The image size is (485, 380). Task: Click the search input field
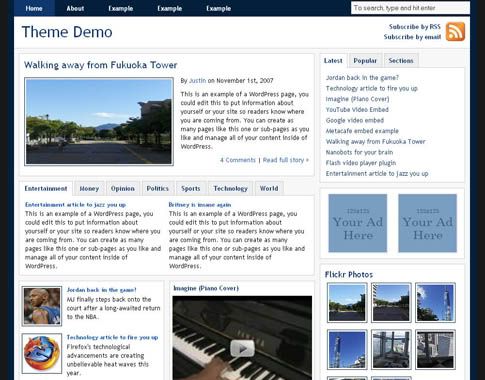410,8
